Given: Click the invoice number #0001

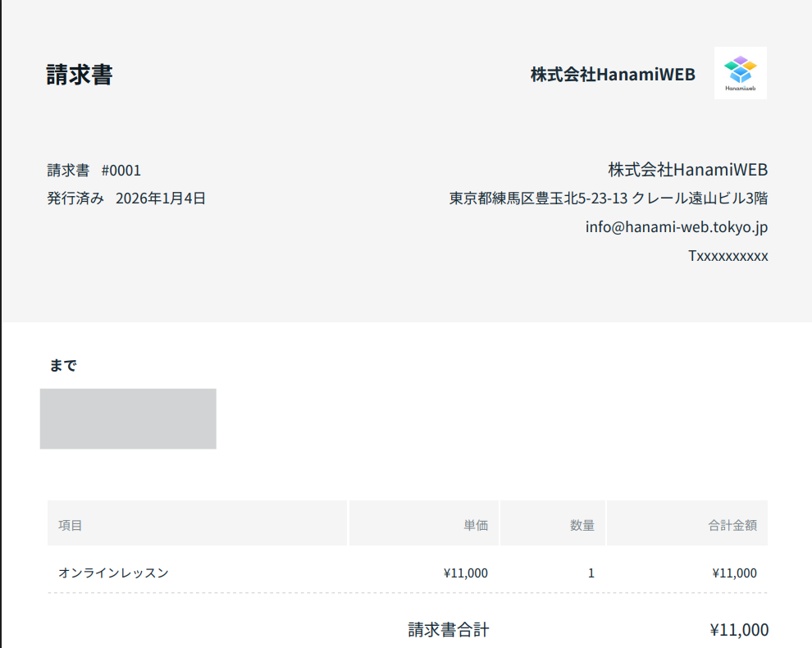Looking at the screenshot, I should pos(121,171).
